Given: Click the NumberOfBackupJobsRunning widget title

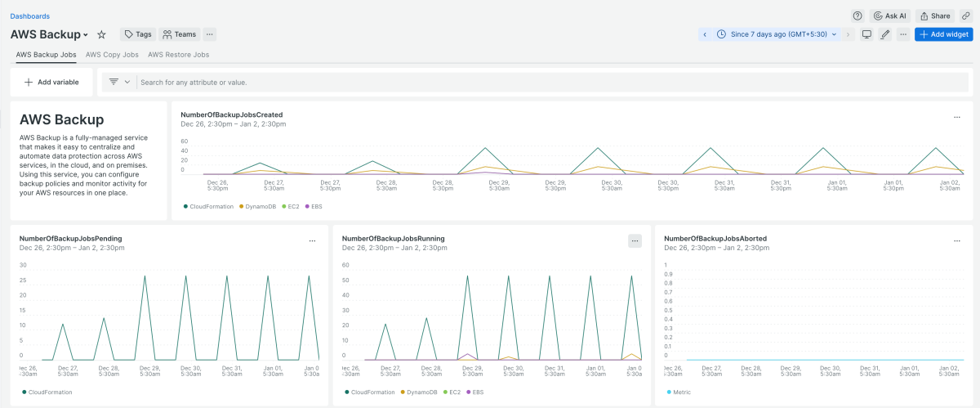Looking at the screenshot, I should tap(394, 239).
